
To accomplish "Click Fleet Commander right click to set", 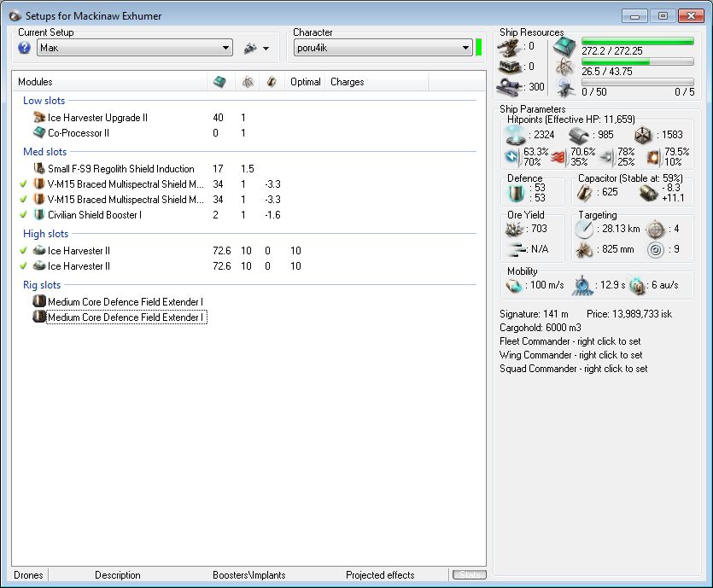I will 570,341.
